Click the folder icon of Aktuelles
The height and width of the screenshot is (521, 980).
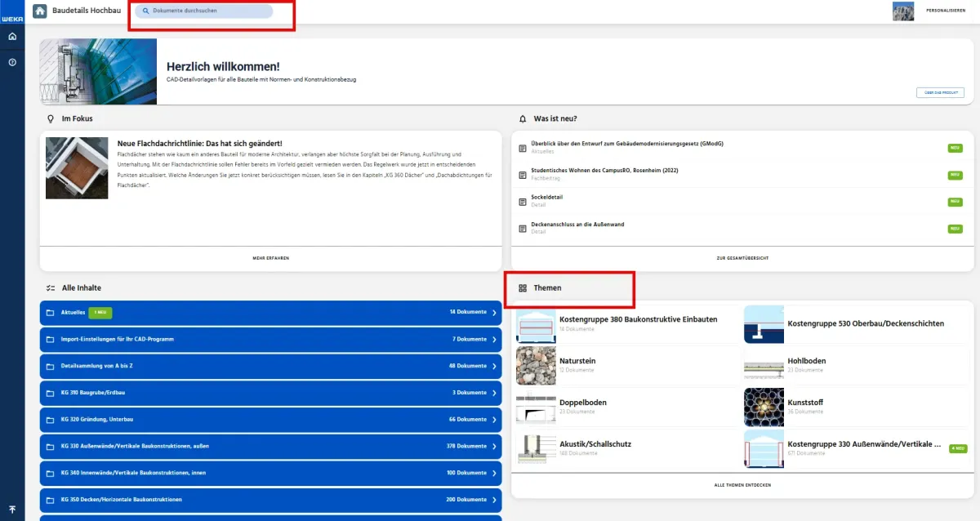click(51, 312)
